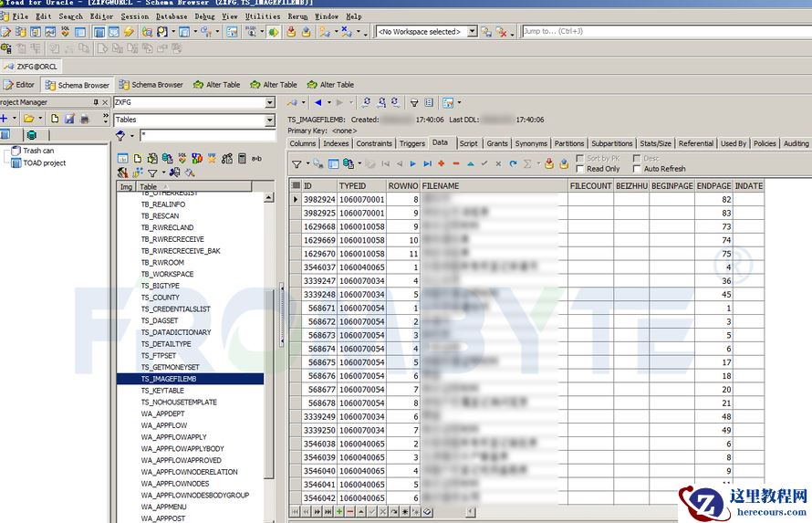Toggle the Sort by PK checkbox

point(580,158)
